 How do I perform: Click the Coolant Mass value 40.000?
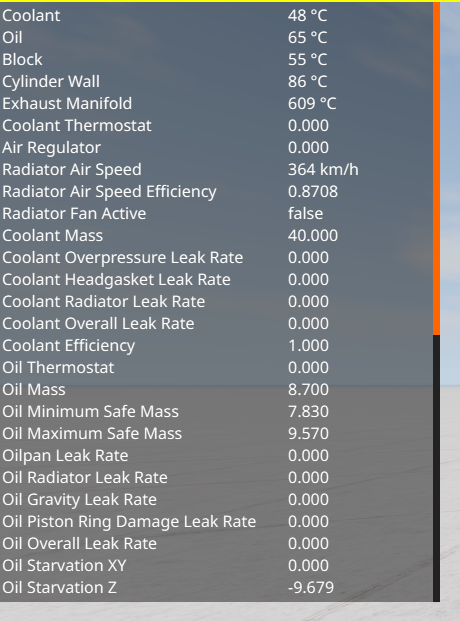(x=313, y=236)
